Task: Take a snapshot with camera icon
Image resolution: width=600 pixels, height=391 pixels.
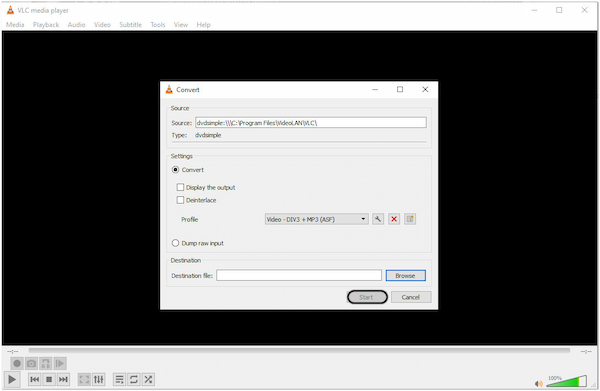Action: (31, 363)
